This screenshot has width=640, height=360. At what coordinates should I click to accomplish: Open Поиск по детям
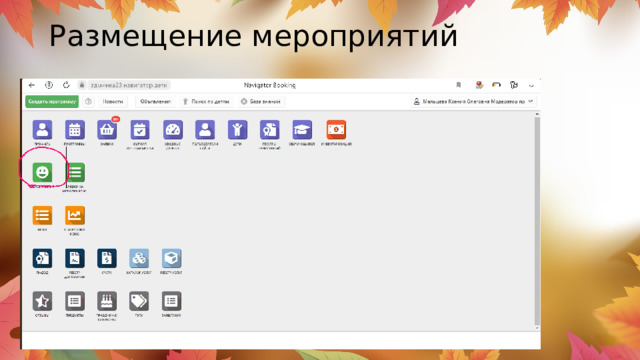[x=206, y=101]
